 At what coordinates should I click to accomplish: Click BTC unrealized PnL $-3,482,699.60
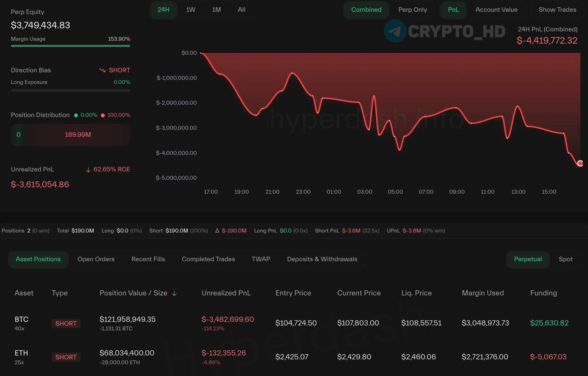coord(228,320)
